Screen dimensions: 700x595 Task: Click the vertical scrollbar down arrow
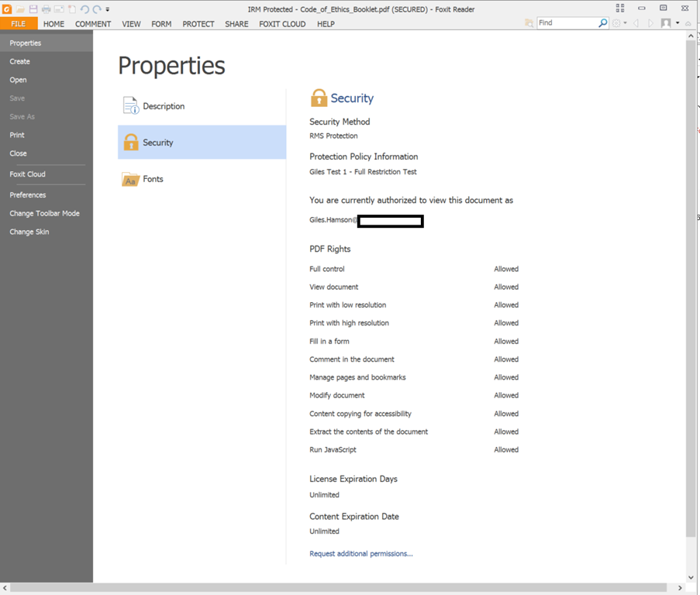691,577
